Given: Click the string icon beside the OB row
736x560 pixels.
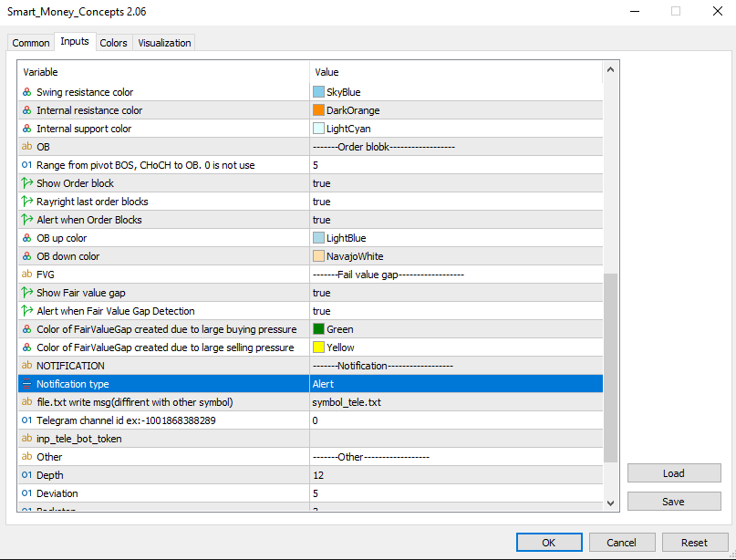Looking at the screenshot, I should click(26, 147).
